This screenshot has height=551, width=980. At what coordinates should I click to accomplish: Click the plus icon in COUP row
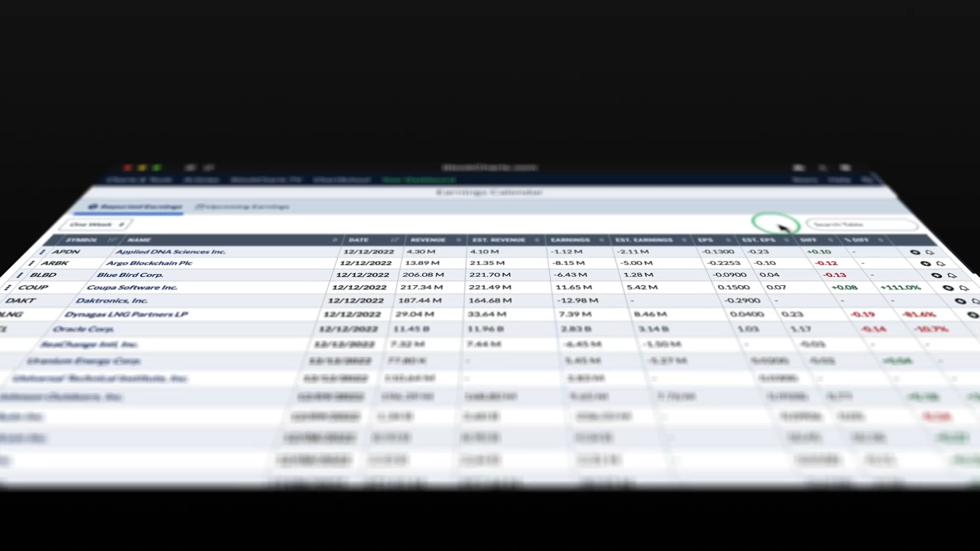click(948, 288)
